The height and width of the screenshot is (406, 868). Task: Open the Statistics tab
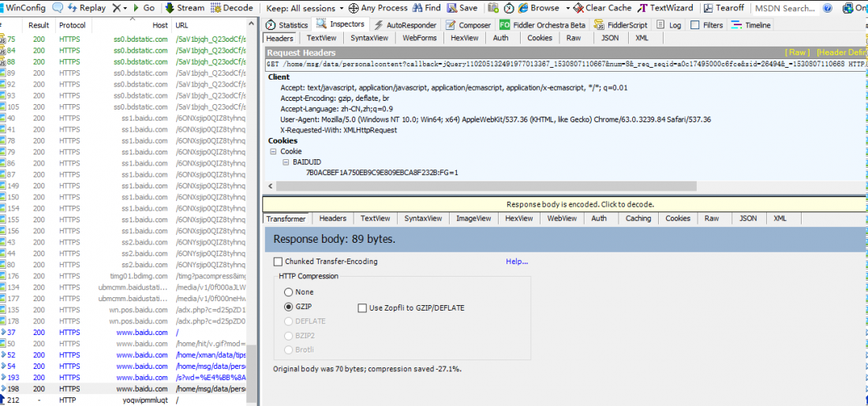[x=286, y=25]
